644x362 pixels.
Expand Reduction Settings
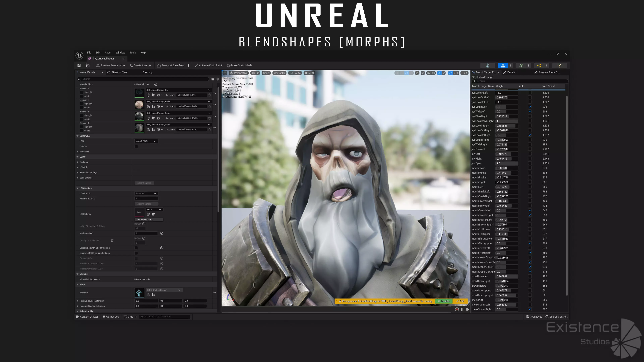(x=77, y=173)
